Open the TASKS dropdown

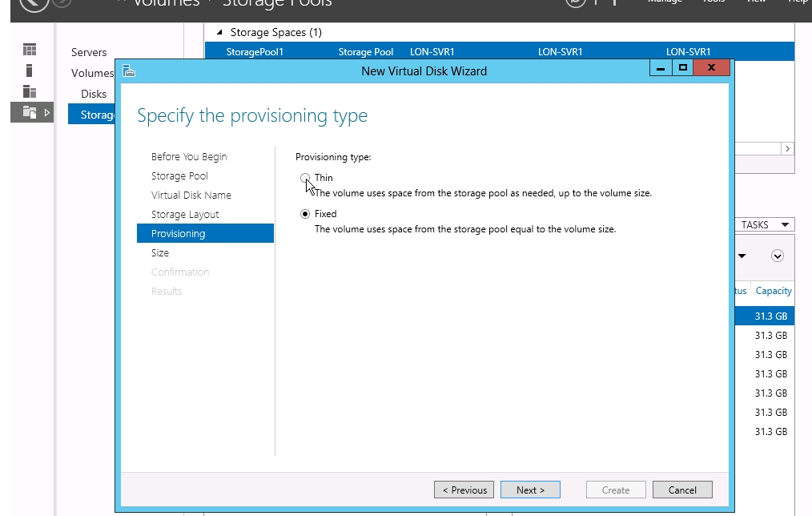click(x=765, y=225)
